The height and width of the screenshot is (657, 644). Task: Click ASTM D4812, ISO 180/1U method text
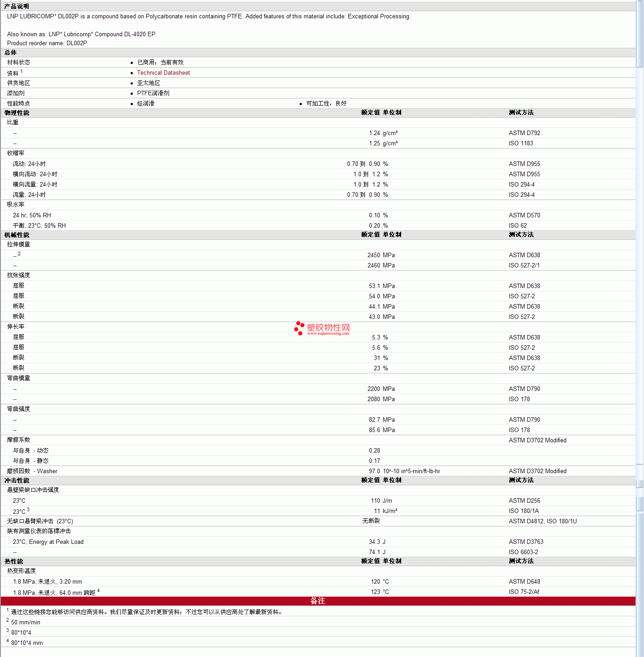point(542,521)
